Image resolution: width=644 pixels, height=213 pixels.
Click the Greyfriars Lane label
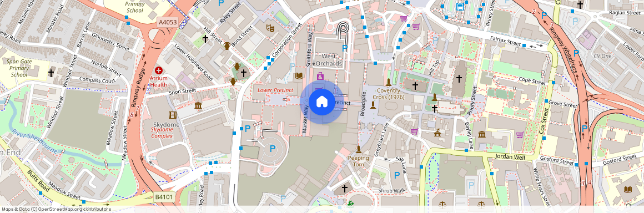point(381,140)
